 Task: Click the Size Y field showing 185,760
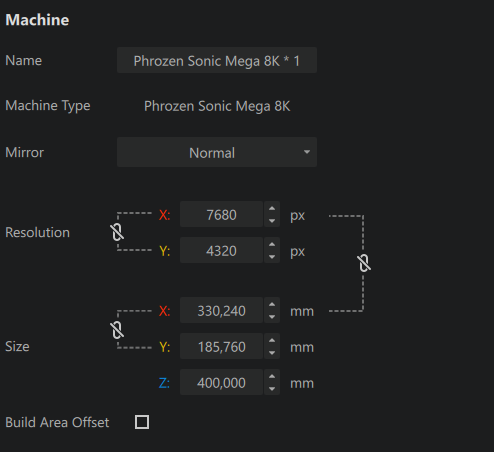(x=222, y=346)
